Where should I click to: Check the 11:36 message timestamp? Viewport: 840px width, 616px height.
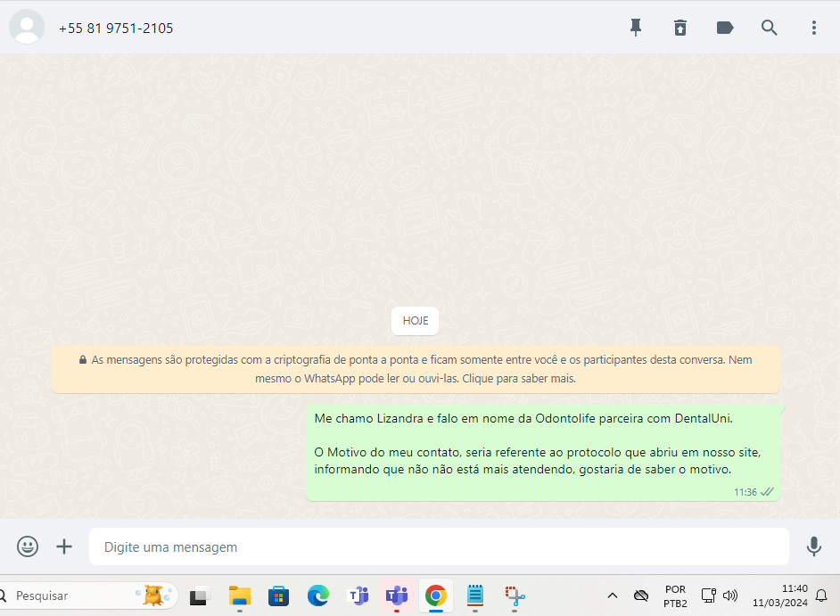[x=745, y=492]
